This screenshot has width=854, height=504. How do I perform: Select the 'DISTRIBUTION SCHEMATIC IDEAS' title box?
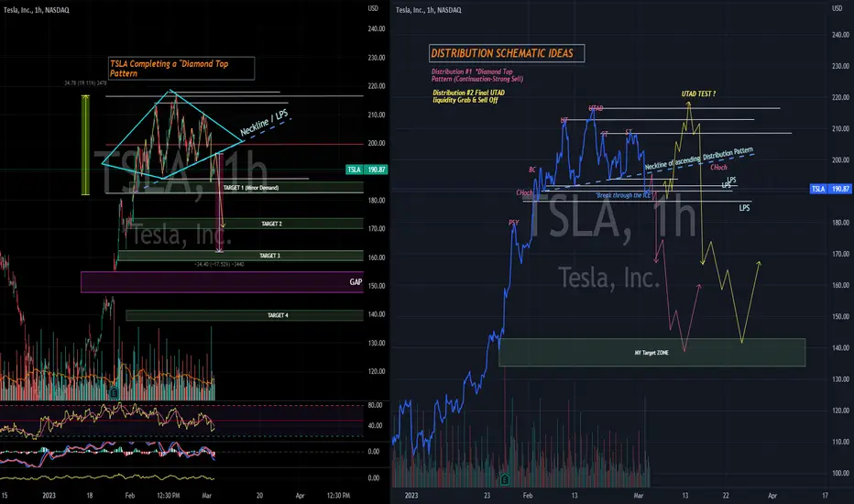[507, 53]
